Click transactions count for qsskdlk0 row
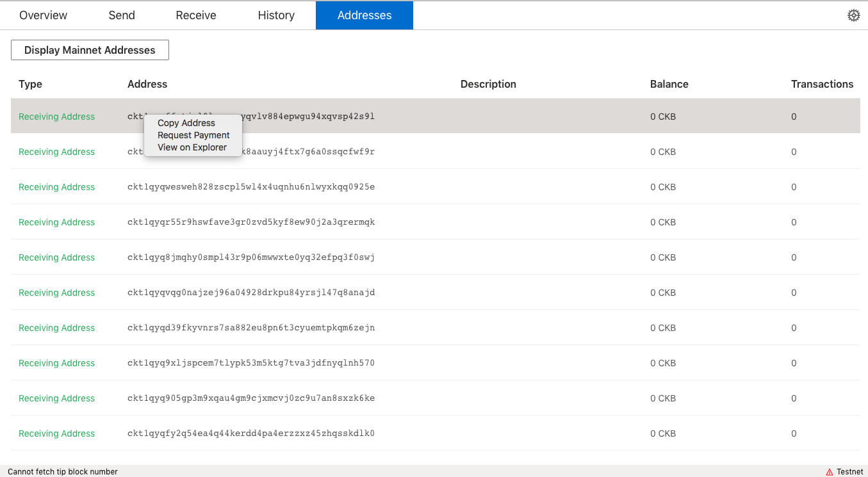 click(x=794, y=433)
